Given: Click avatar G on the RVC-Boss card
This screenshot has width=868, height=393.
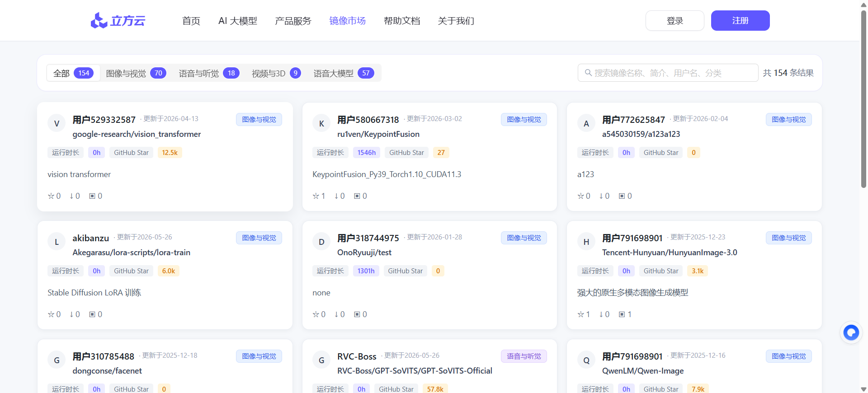Looking at the screenshot, I should point(321,360).
